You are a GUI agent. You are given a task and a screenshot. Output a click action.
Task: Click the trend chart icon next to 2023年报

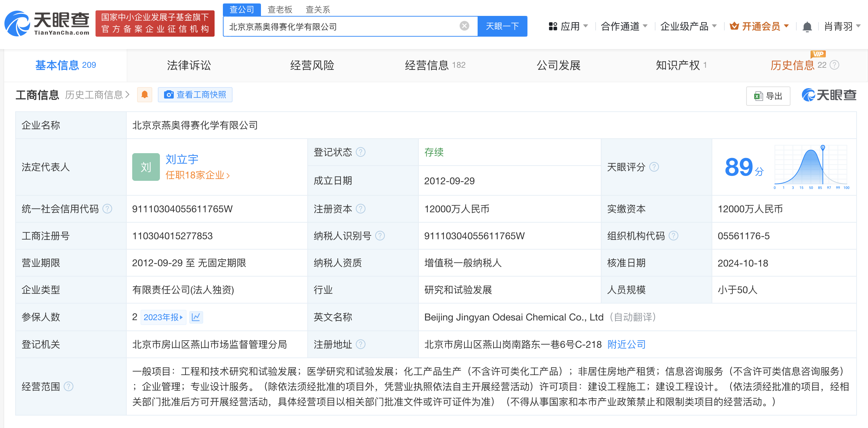[196, 317]
